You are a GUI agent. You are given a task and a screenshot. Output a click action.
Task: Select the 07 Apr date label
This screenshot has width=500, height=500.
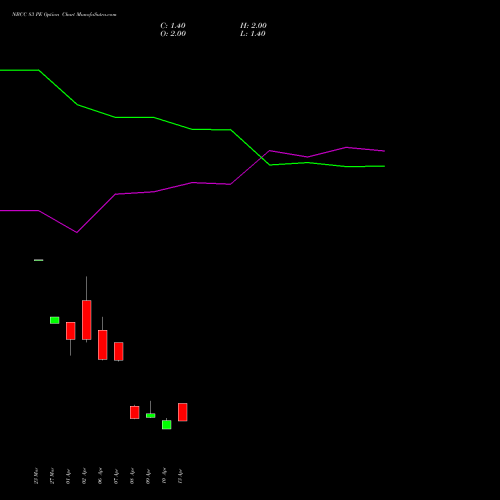(x=116, y=476)
